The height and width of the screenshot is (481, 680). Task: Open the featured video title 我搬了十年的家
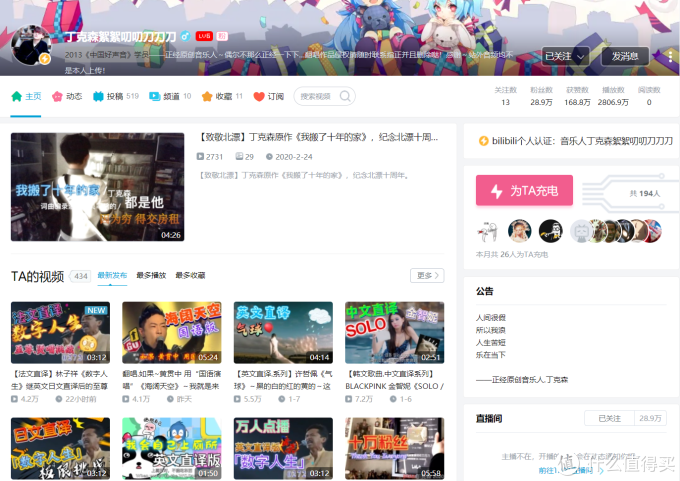click(319, 137)
